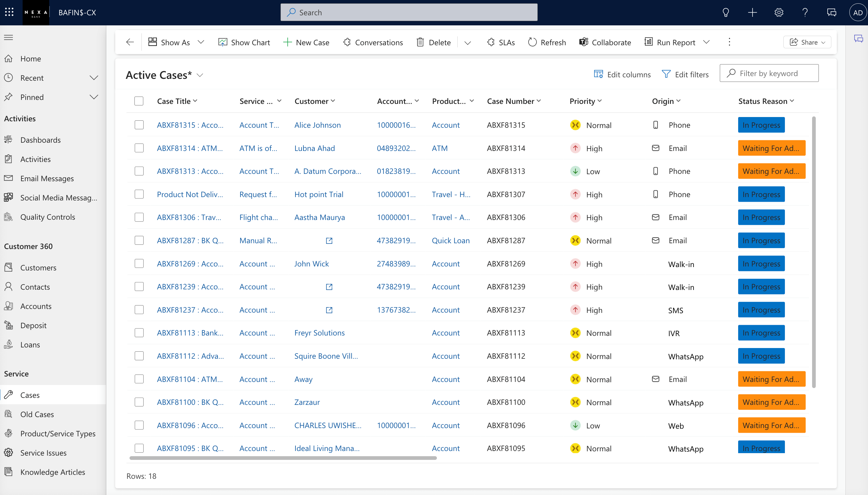Click Edit columns
The width and height of the screenshot is (868, 495).
(x=622, y=74)
